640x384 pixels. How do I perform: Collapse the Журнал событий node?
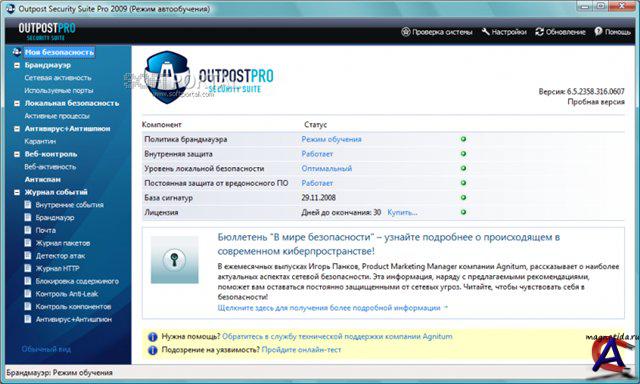click(x=17, y=192)
